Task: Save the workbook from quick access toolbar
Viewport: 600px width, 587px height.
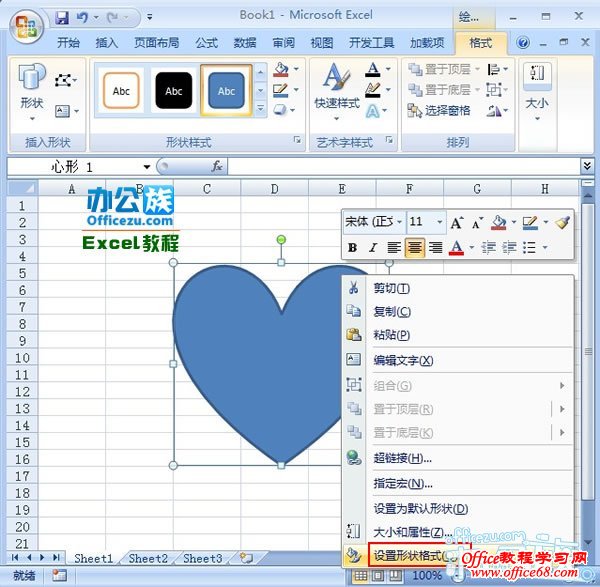Action: (62, 17)
